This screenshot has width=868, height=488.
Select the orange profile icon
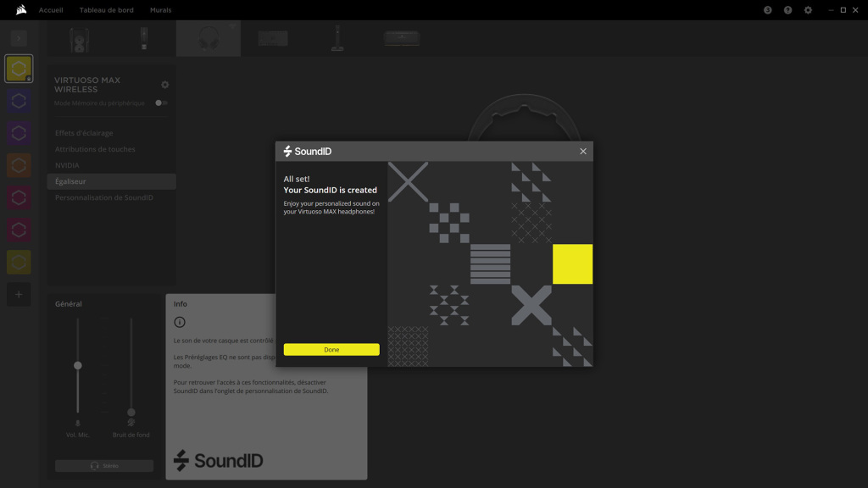19,165
